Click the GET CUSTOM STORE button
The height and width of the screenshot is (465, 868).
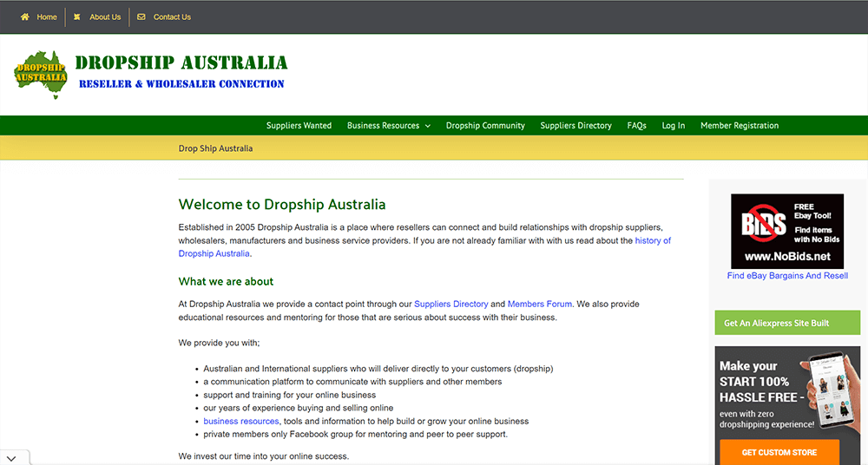pos(779,452)
